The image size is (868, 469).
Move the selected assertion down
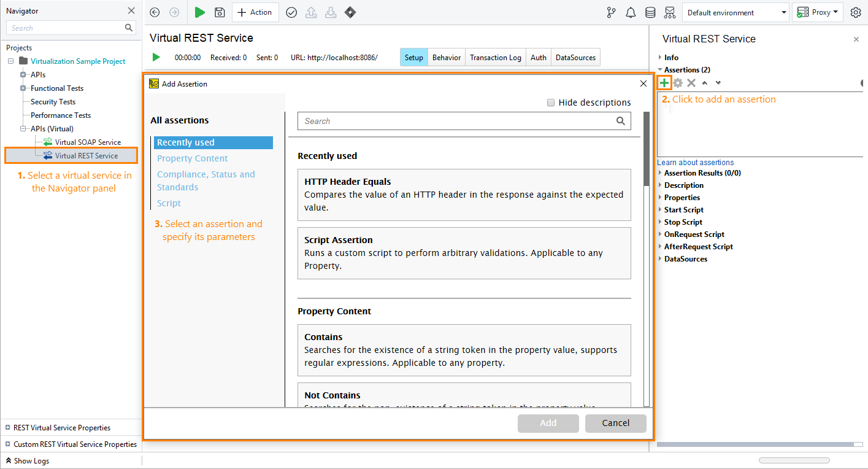[x=718, y=82]
